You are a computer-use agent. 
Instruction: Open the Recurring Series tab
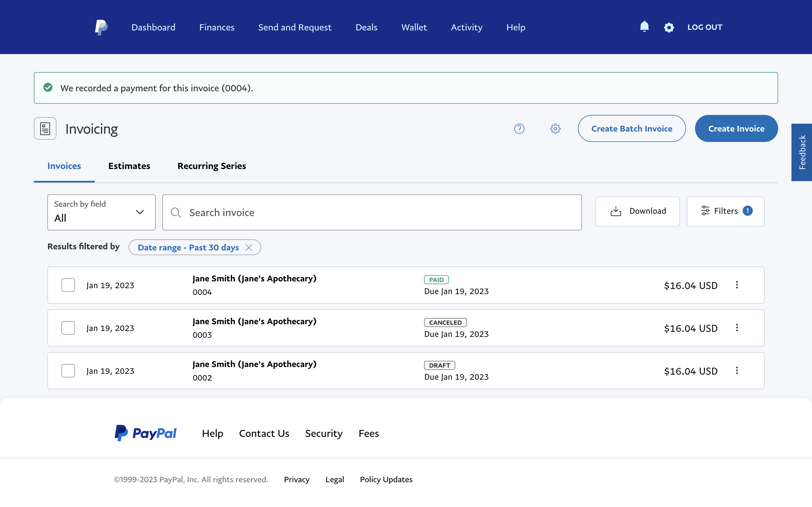click(x=211, y=166)
